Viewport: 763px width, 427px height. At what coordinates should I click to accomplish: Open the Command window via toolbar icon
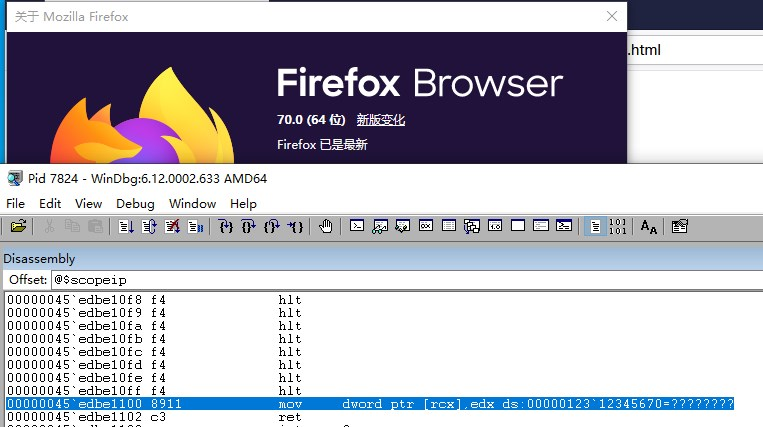[357, 226]
